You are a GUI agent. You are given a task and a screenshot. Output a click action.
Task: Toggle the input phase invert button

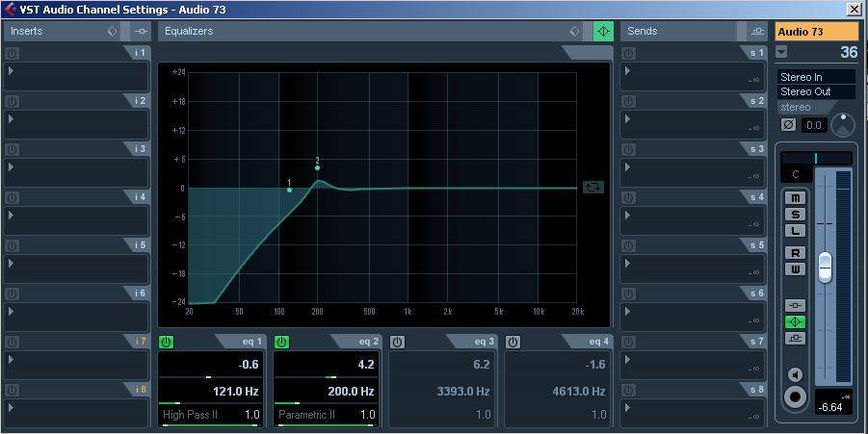788,125
